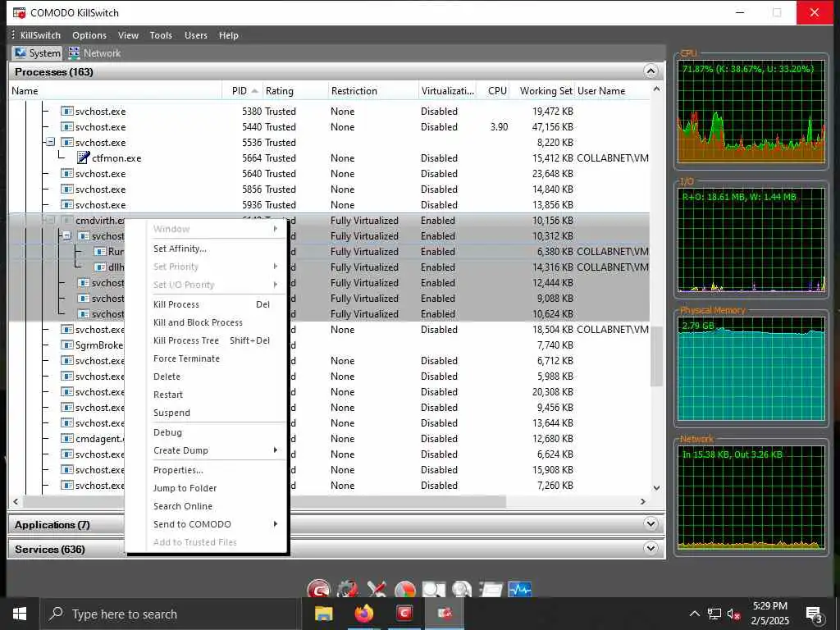Select Kill Process from context menu
The width and height of the screenshot is (840, 630).
[x=176, y=304]
